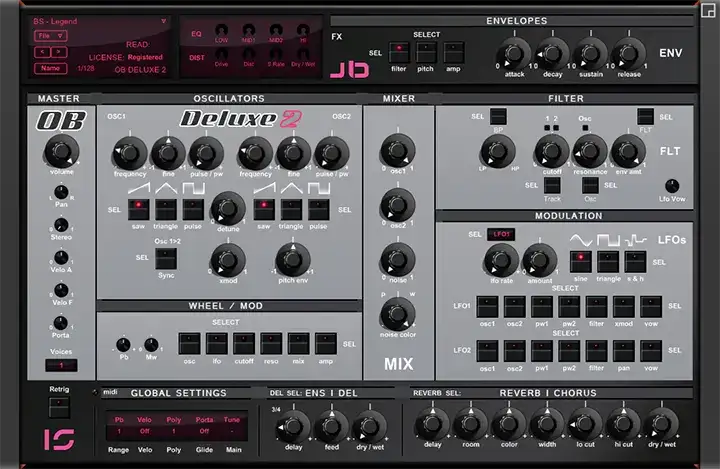Select the amp envelope button

(x=453, y=53)
